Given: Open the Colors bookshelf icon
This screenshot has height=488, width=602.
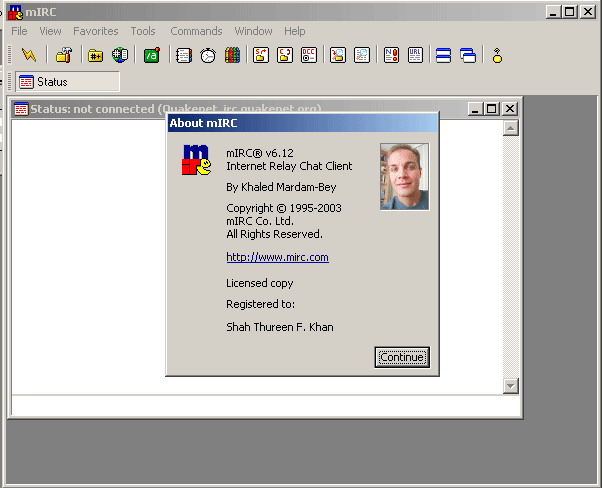Looking at the screenshot, I should [x=232, y=55].
